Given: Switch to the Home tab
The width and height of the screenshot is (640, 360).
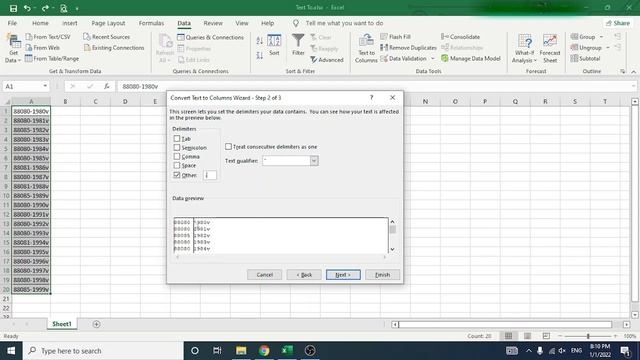Looking at the screenshot, I should point(40,23).
